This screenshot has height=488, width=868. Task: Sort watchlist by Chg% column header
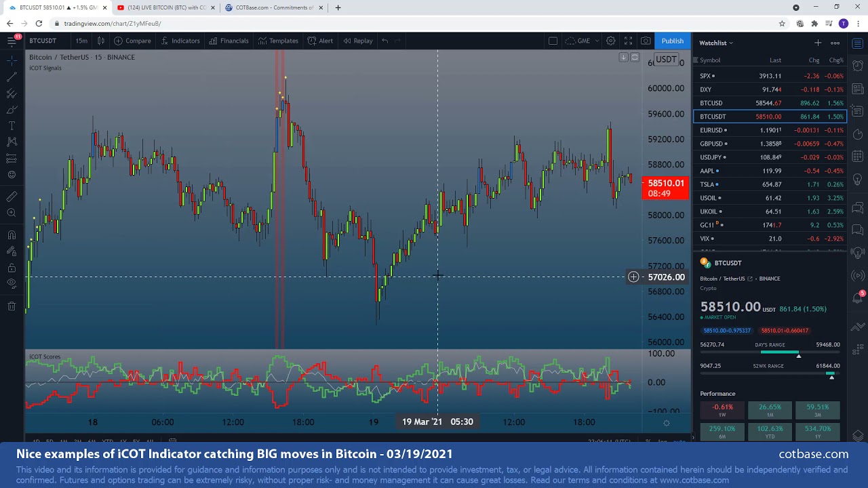click(x=835, y=60)
